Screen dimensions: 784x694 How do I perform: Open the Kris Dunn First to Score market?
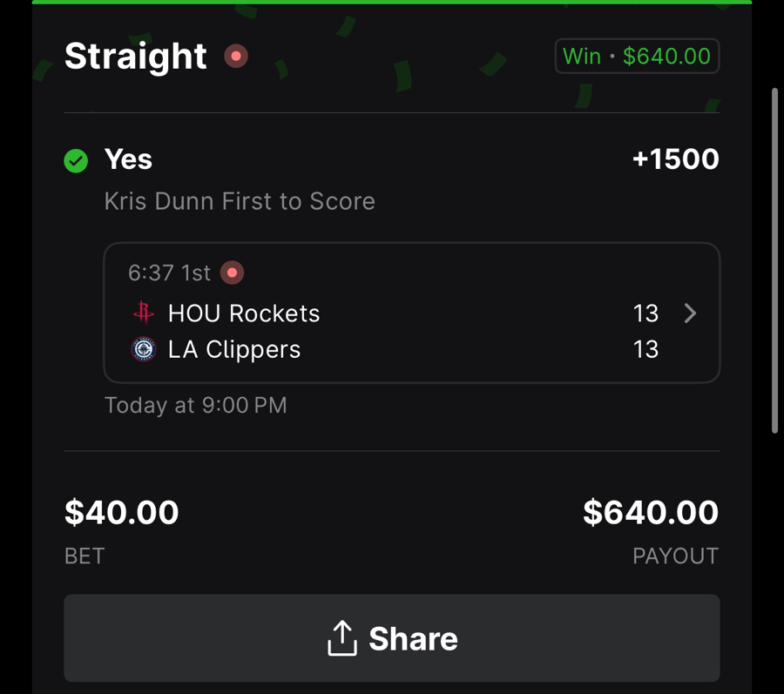[x=239, y=201]
